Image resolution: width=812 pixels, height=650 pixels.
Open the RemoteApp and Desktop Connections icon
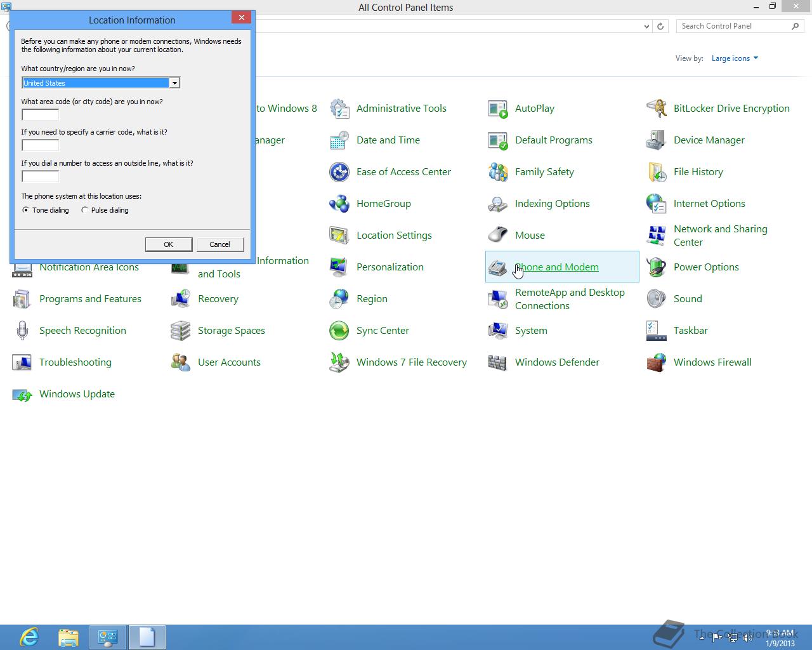(498, 299)
